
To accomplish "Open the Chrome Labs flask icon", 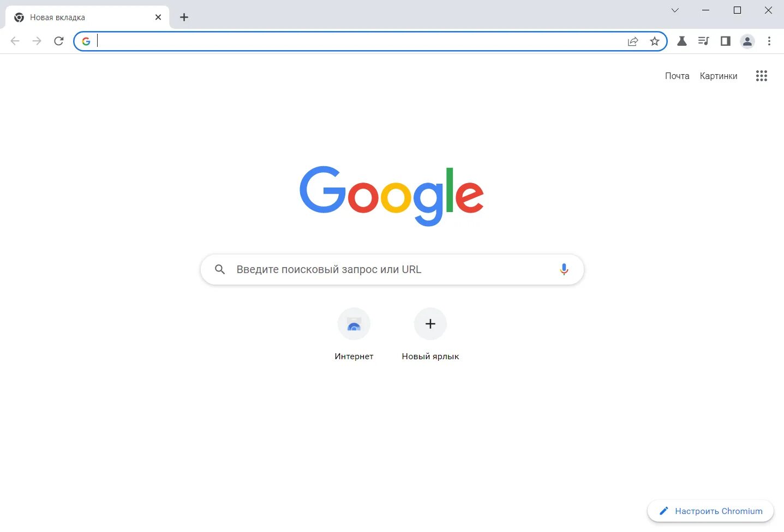I will (x=682, y=41).
